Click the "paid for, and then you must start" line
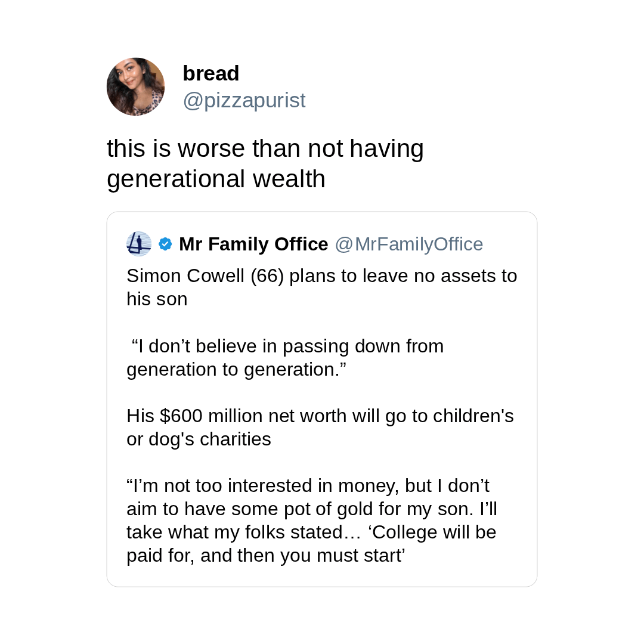This screenshot has height=644, width=644. [x=266, y=555]
